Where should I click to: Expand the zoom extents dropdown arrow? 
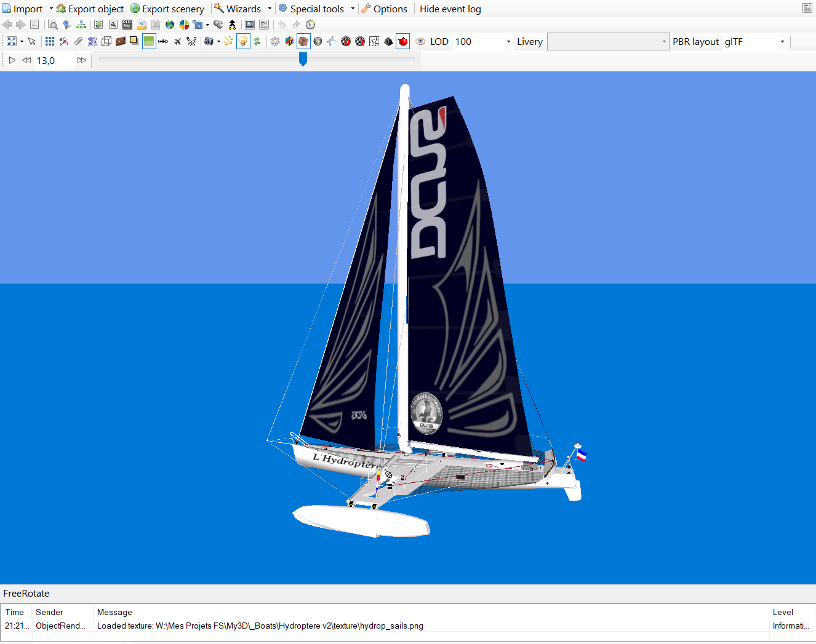tap(22, 41)
